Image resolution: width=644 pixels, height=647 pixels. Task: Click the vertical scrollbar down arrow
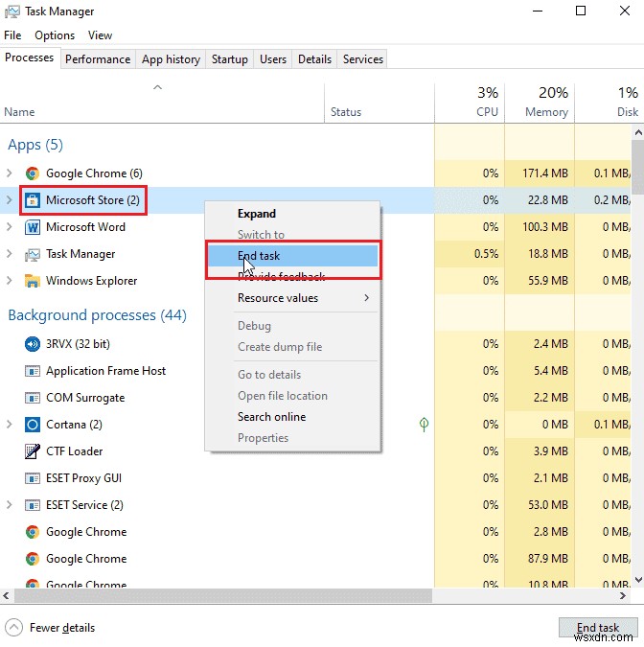638,579
